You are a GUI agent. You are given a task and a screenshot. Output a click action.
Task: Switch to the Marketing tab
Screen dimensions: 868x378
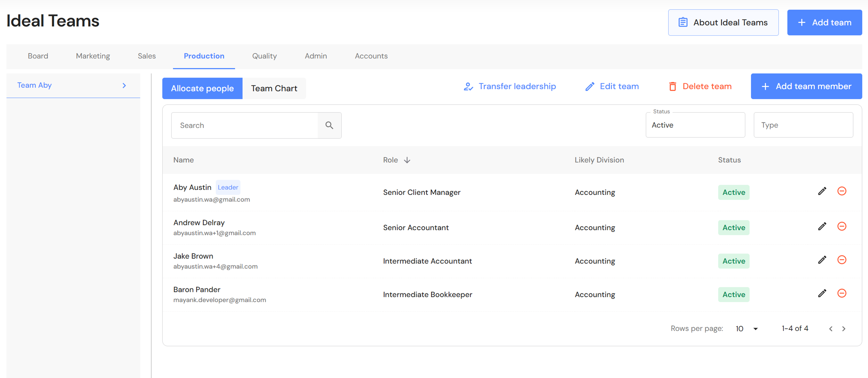[x=93, y=56]
